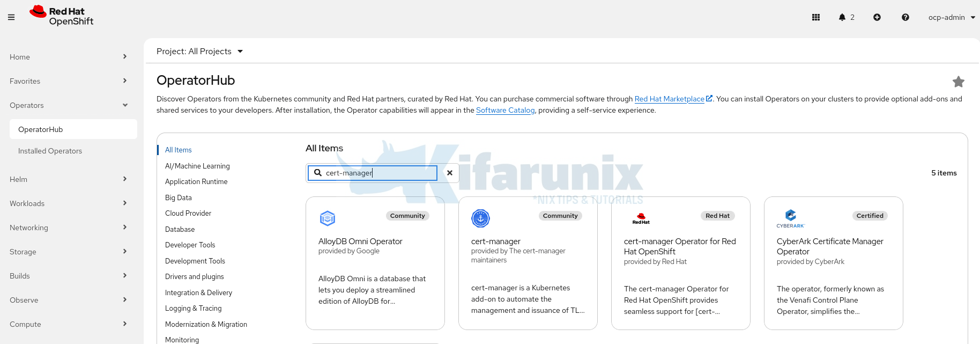This screenshot has height=344, width=980.
Task: Add OperatorHub to favorites with star icon
Action: tap(958, 82)
